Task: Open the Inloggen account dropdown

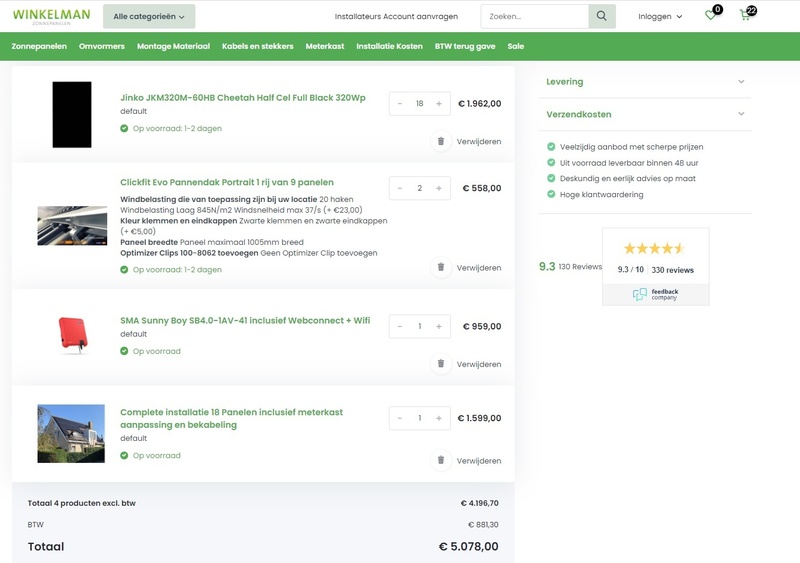Action: 660,16
